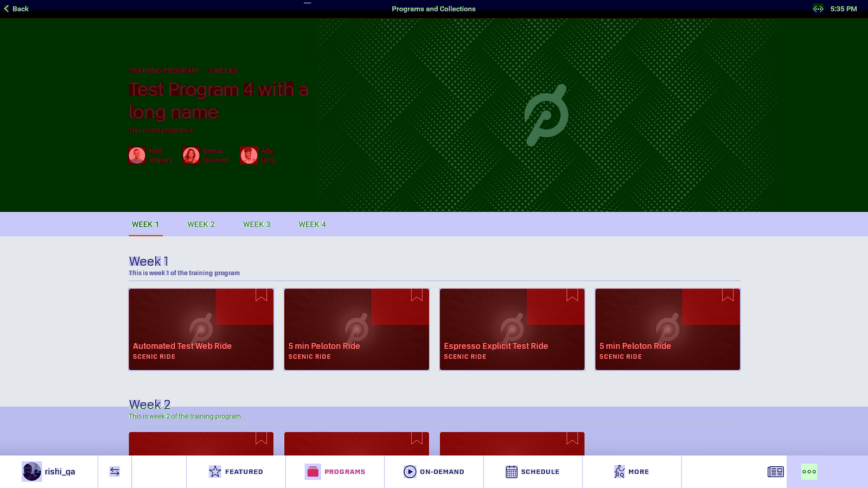Bookmark the middle Week 2 workout card
This screenshot has height=488, width=868.
point(417,438)
